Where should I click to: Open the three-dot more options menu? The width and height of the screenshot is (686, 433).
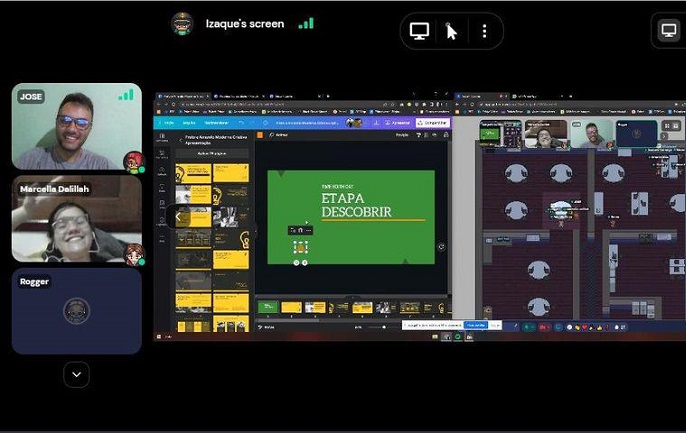484,31
